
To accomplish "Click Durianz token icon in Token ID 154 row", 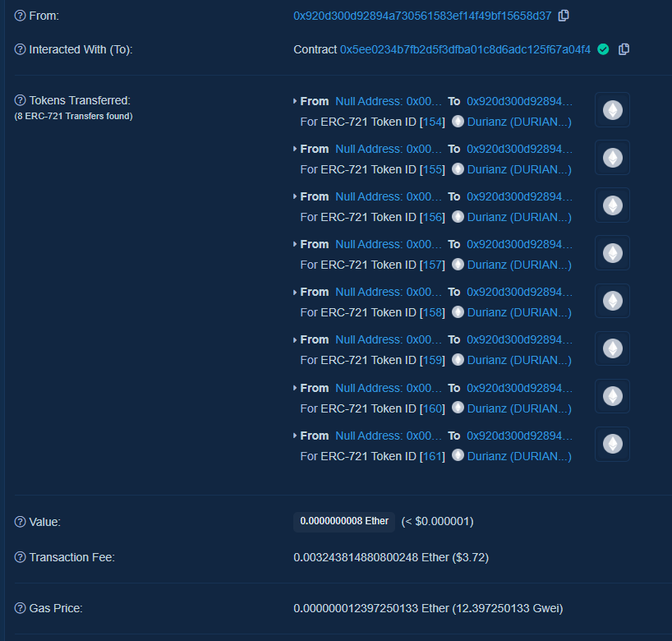I will [x=458, y=122].
